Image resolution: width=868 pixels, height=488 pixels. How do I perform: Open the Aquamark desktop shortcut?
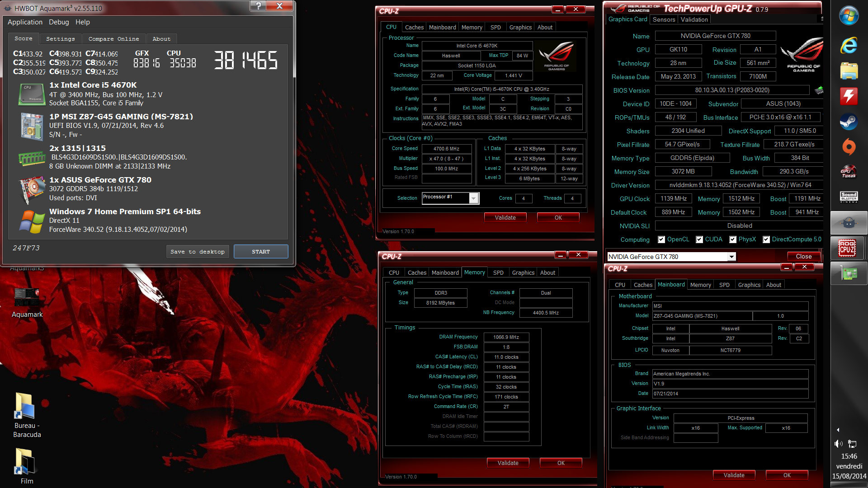pos(27,303)
